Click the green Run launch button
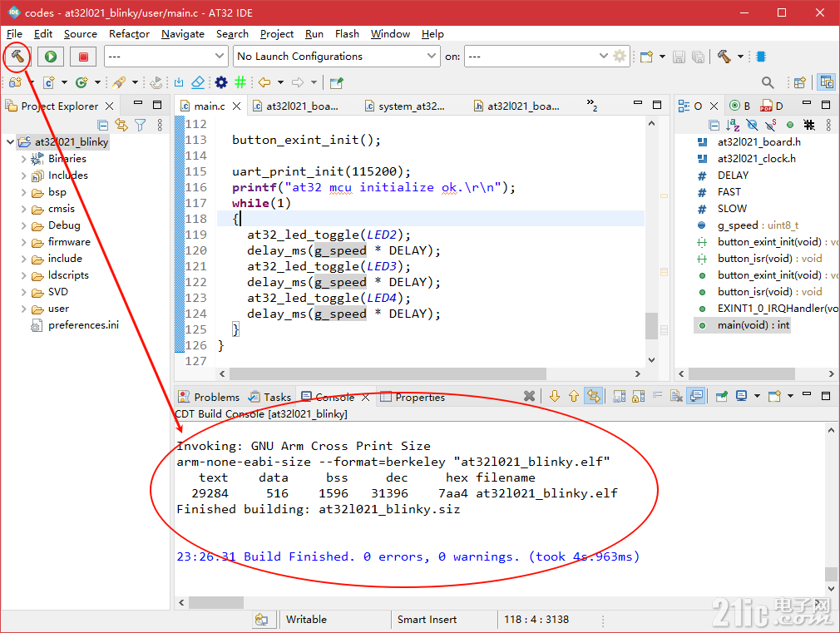840x633 pixels. (x=51, y=57)
